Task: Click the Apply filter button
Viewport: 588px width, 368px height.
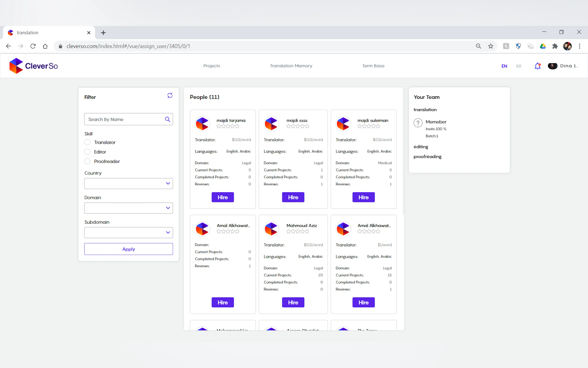Action: (x=128, y=249)
